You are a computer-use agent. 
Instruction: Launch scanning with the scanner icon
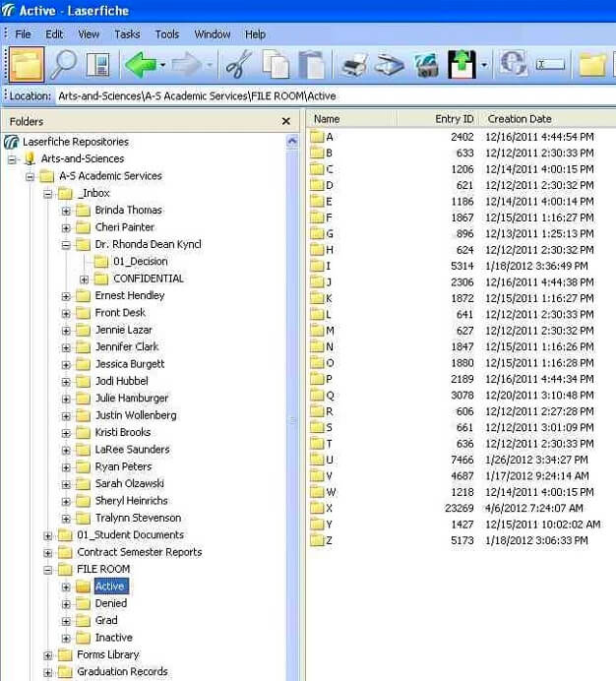click(x=389, y=65)
